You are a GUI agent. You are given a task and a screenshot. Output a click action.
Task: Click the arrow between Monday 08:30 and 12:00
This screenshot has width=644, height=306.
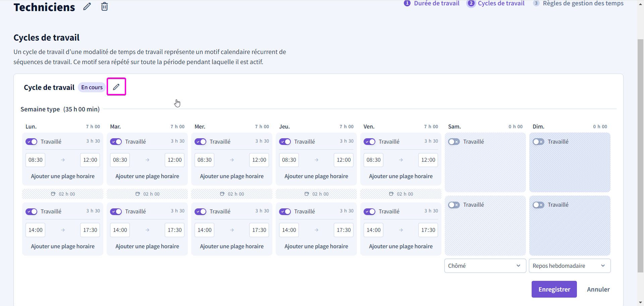63,160
